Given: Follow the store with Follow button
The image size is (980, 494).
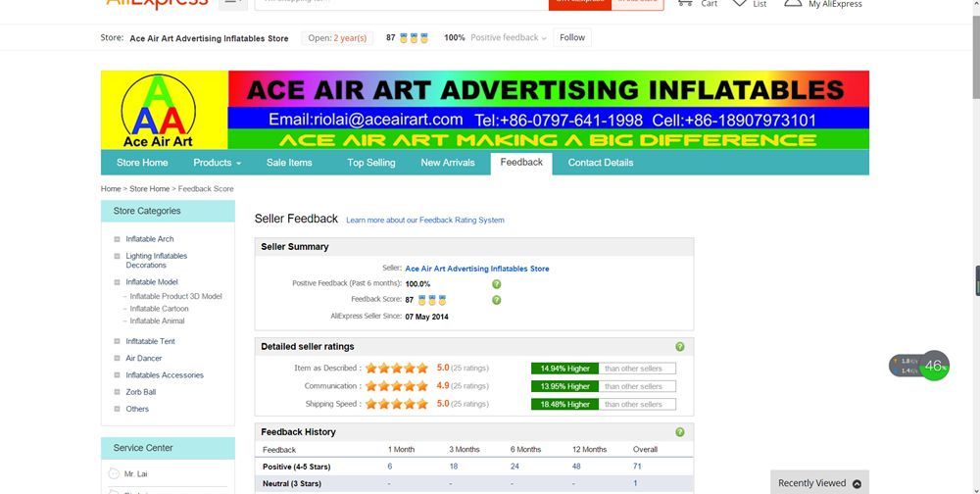Looking at the screenshot, I should [572, 37].
